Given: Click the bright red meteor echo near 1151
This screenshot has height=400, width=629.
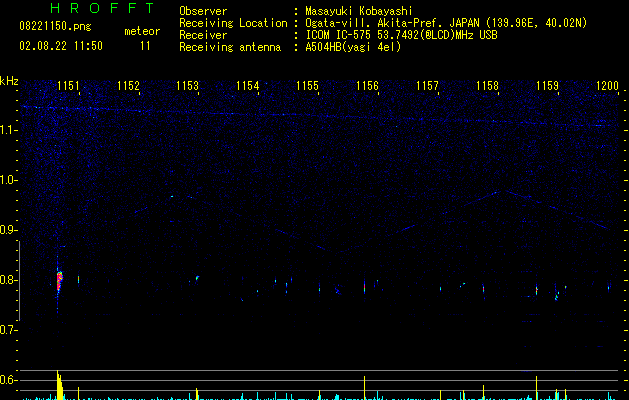Looking at the screenshot, I should [59, 281].
